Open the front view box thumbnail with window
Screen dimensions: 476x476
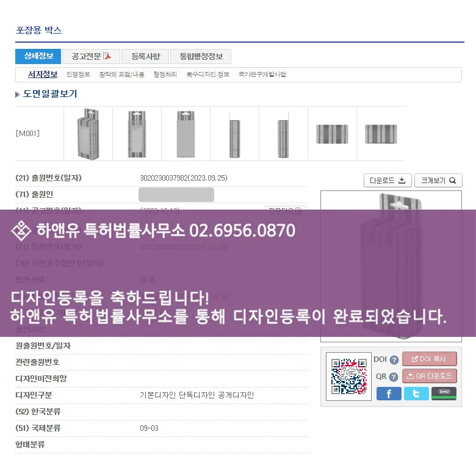coord(137,134)
